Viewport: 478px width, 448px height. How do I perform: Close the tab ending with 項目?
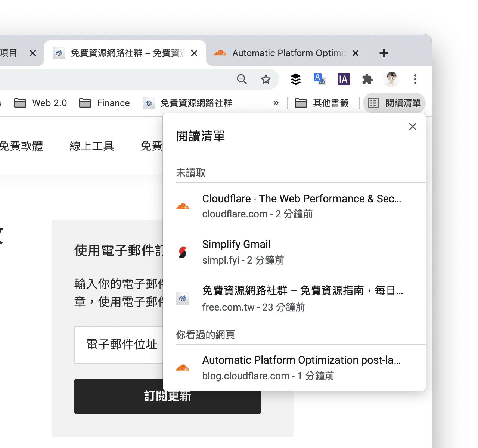(x=33, y=53)
